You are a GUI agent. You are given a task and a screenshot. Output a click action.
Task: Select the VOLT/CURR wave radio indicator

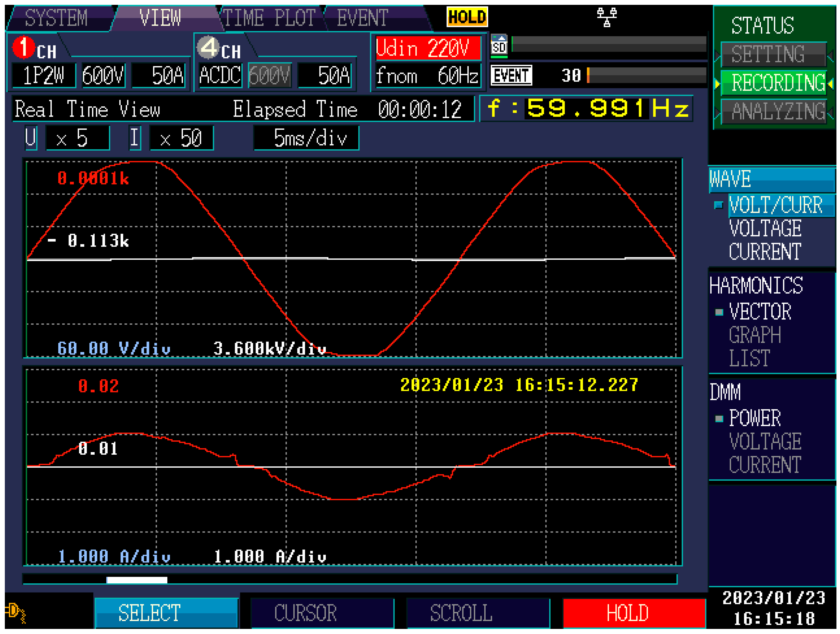[x=718, y=206]
